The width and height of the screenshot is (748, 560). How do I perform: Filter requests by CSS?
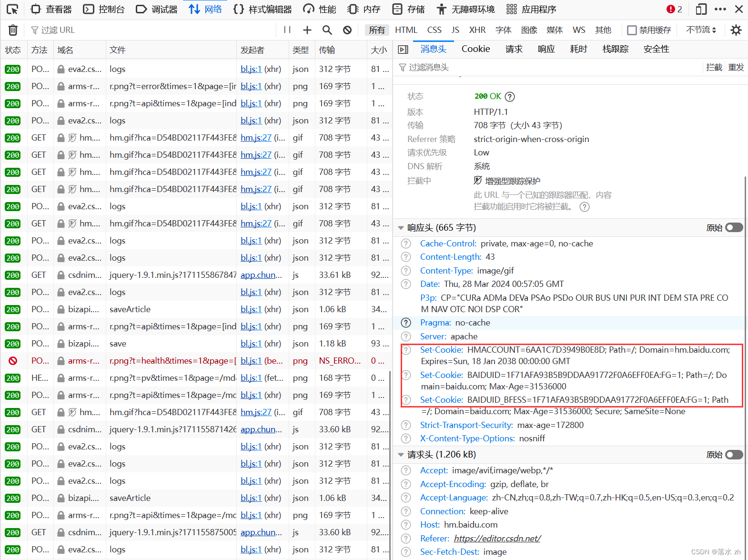(x=435, y=30)
